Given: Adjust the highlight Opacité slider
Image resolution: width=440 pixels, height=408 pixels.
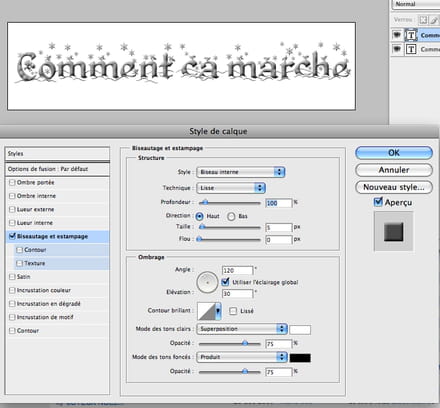Looking at the screenshot, I should 245,343.
